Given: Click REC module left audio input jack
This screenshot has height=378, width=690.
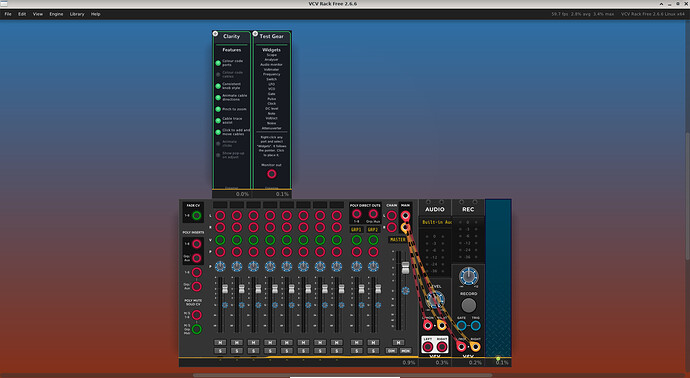Looking at the screenshot, I should (x=461, y=347).
